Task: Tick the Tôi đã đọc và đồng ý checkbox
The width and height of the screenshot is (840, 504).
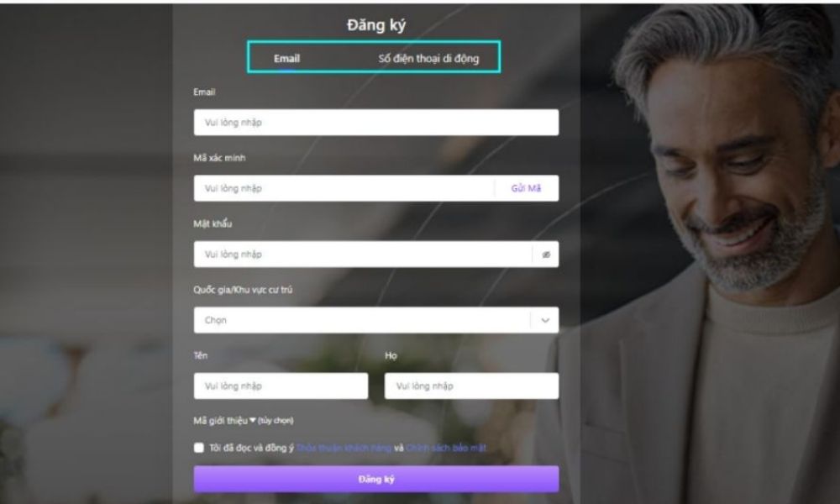Action: tap(199, 448)
